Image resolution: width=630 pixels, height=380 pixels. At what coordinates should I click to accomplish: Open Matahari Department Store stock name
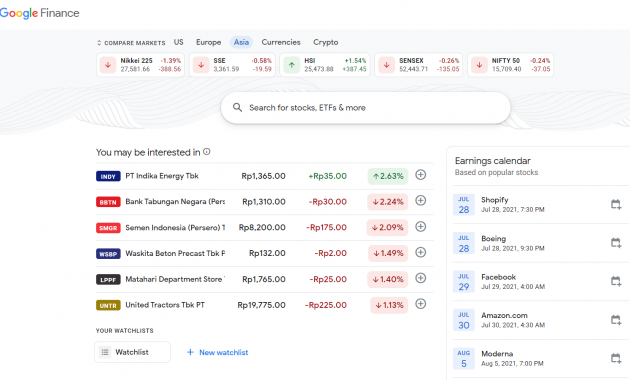click(175, 279)
